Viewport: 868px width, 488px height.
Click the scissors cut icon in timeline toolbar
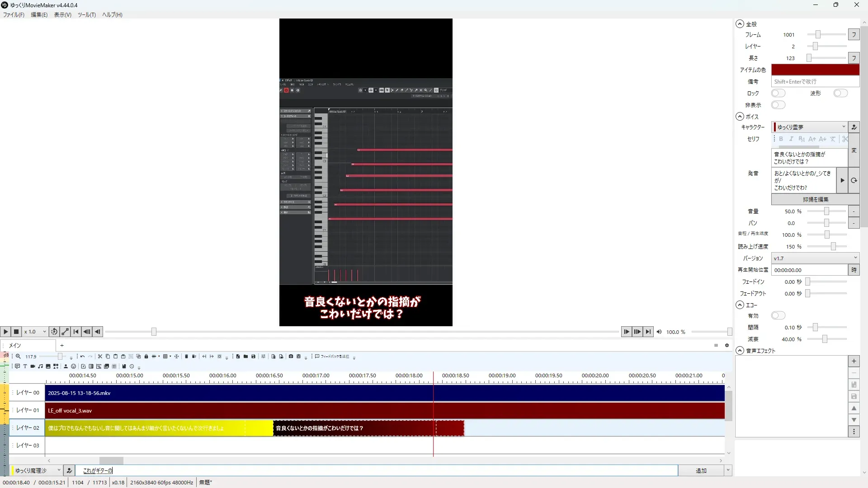pyautogui.click(x=100, y=357)
